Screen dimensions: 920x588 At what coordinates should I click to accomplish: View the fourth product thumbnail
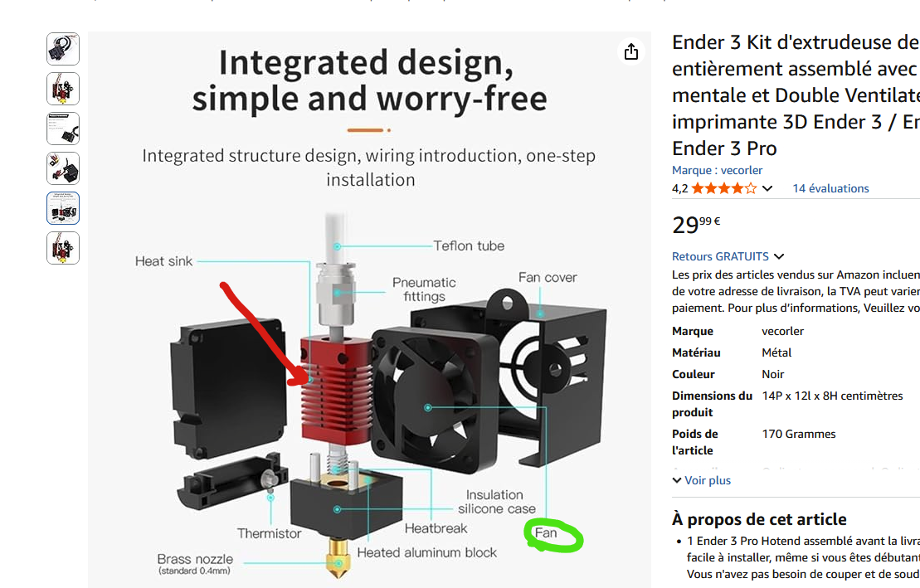point(63,168)
